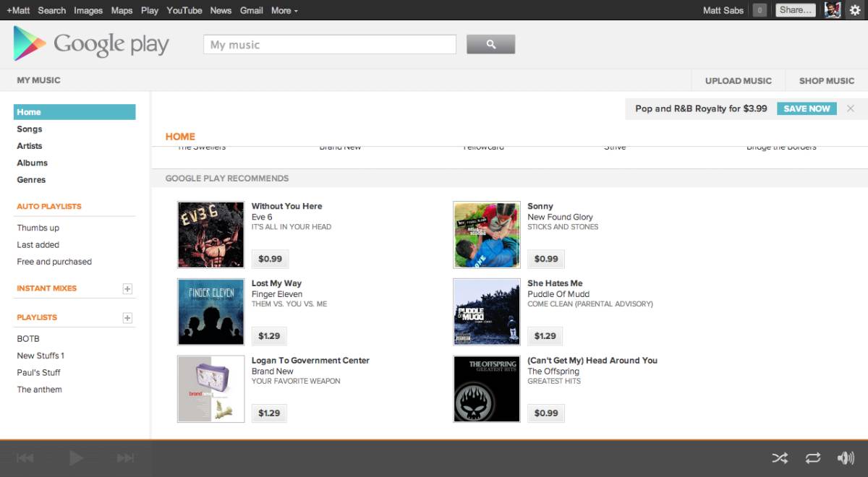Click the play button in player bar
This screenshot has height=477, width=868.
coord(76,457)
